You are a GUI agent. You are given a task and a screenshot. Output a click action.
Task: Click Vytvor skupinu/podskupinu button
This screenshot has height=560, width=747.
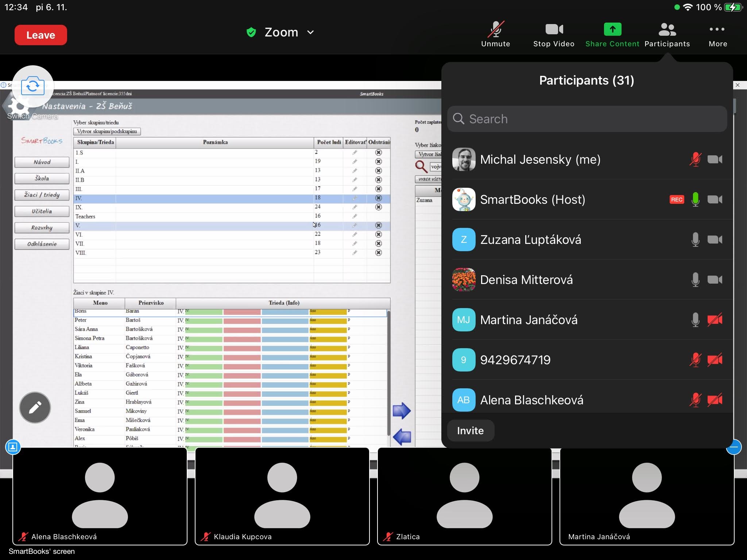[107, 131]
